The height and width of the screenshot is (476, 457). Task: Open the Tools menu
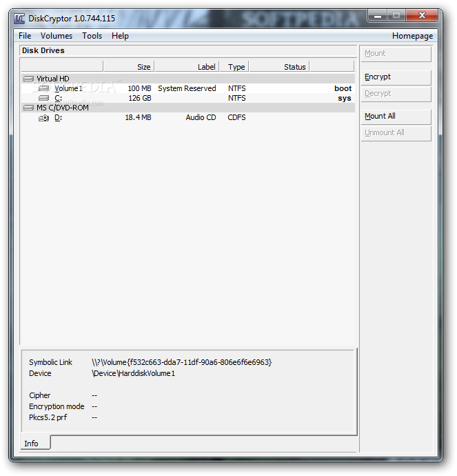point(92,36)
